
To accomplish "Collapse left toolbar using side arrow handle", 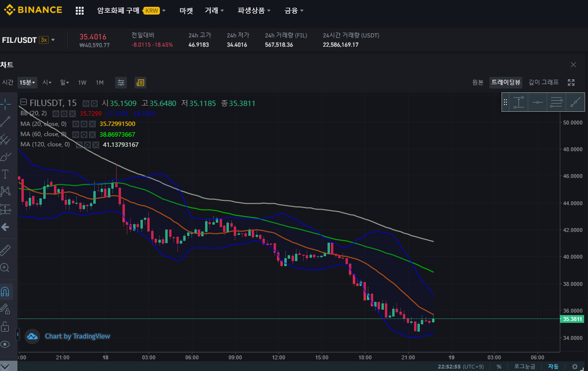I will click(x=17, y=335).
